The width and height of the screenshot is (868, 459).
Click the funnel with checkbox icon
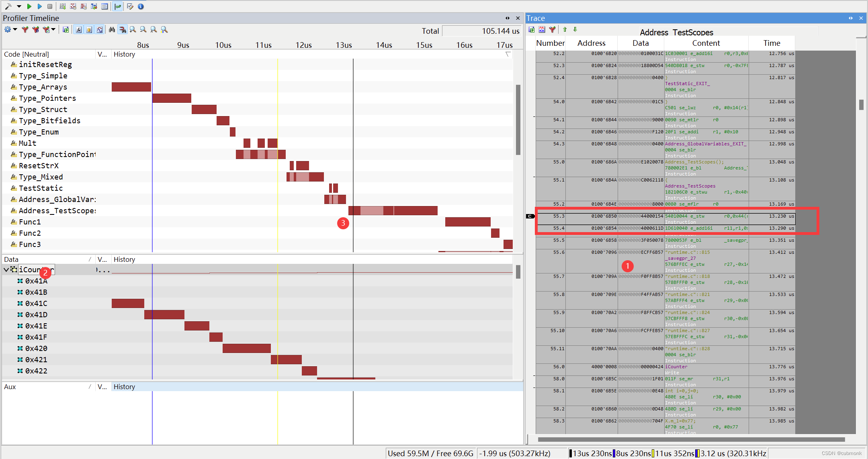[x=47, y=29]
